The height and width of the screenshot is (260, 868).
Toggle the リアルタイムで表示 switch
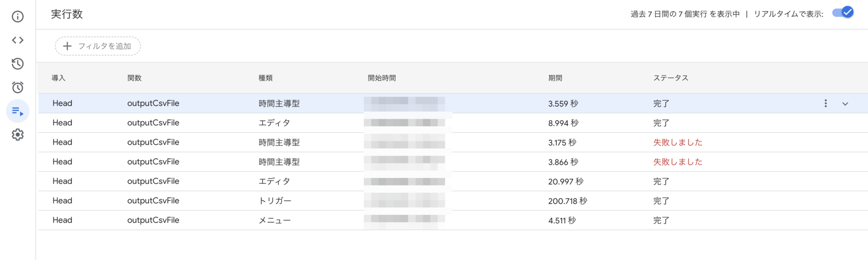click(843, 13)
